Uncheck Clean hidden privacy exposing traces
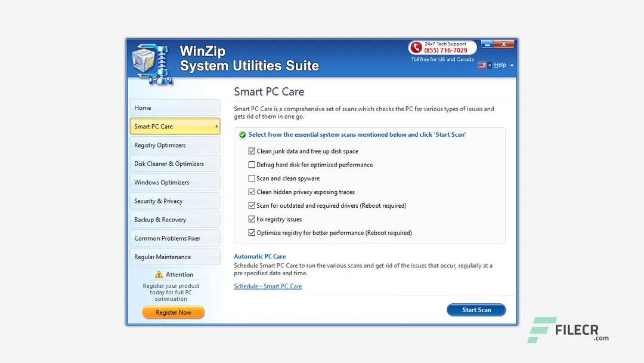644x363 pixels. click(x=252, y=192)
